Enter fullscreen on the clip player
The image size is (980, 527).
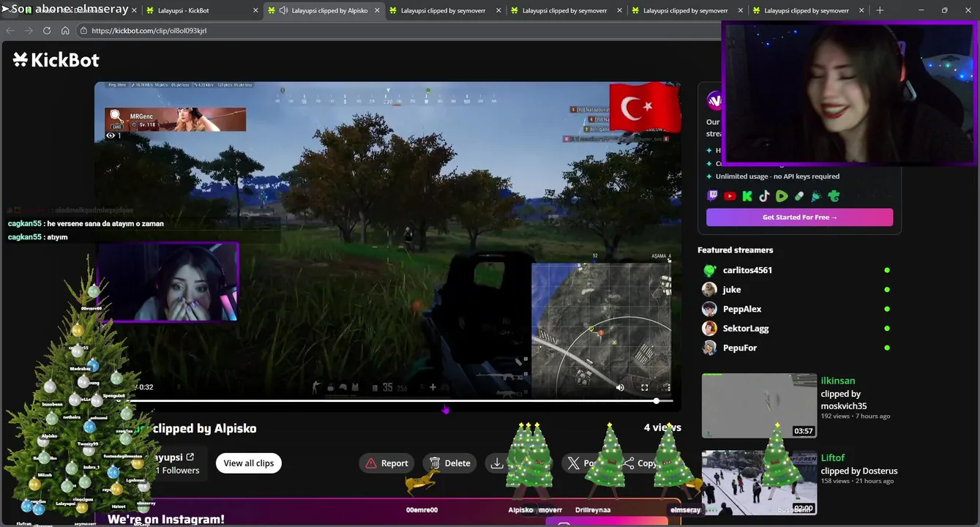645,387
